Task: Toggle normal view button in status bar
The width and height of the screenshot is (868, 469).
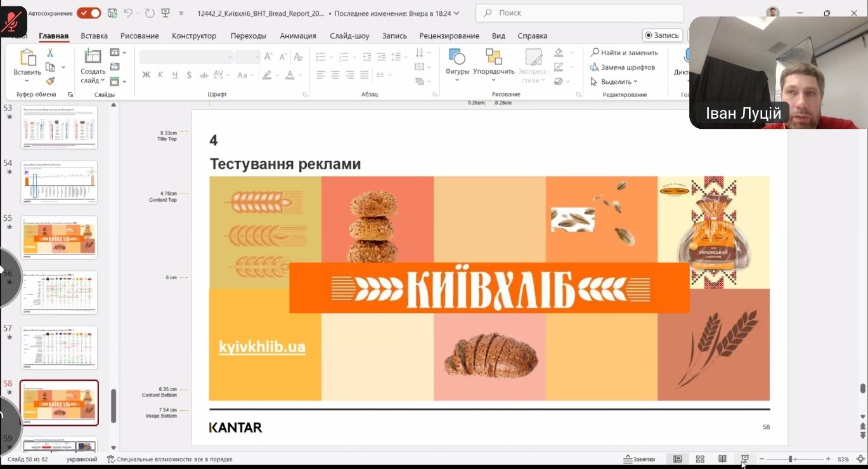Action: [x=677, y=459]
